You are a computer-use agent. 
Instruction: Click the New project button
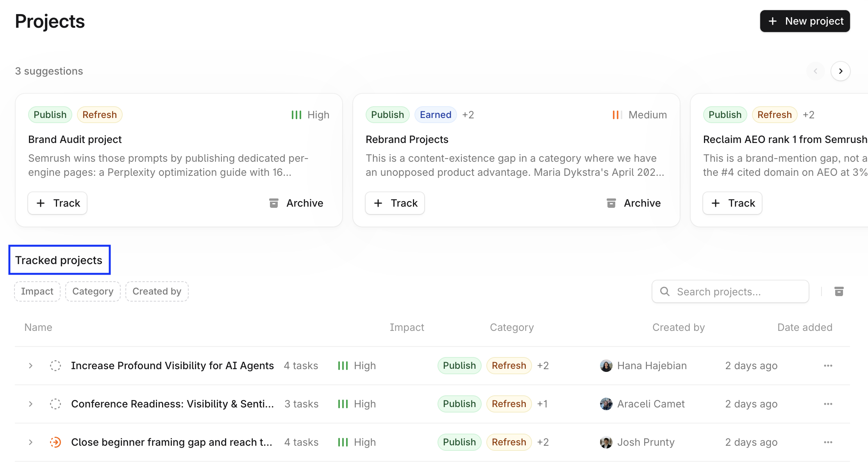(805, 21)
